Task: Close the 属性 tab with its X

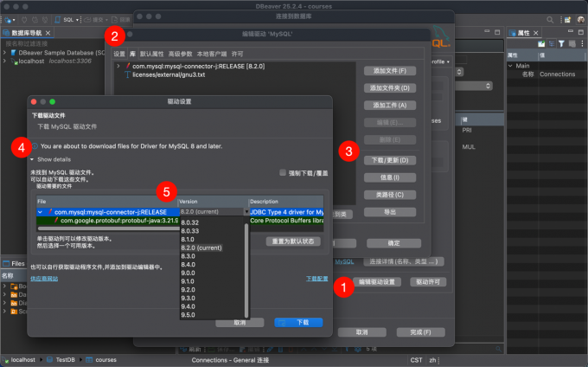Action: (x=536, y=33)
